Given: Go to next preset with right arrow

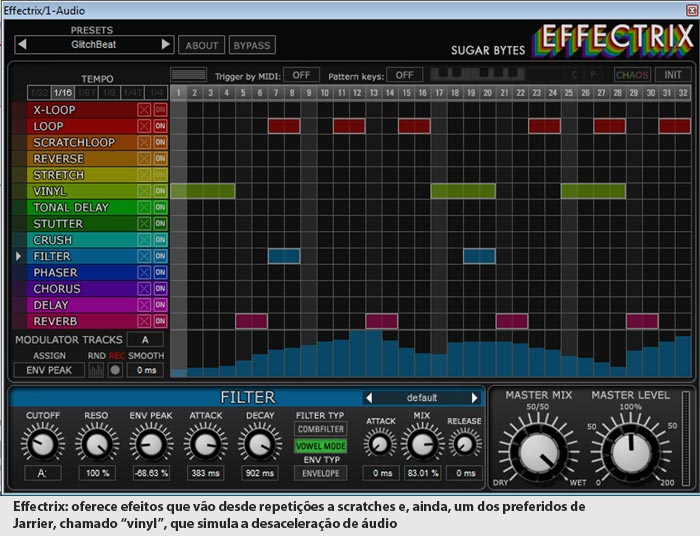Looking at the screenshot, I should pos(166,44).
